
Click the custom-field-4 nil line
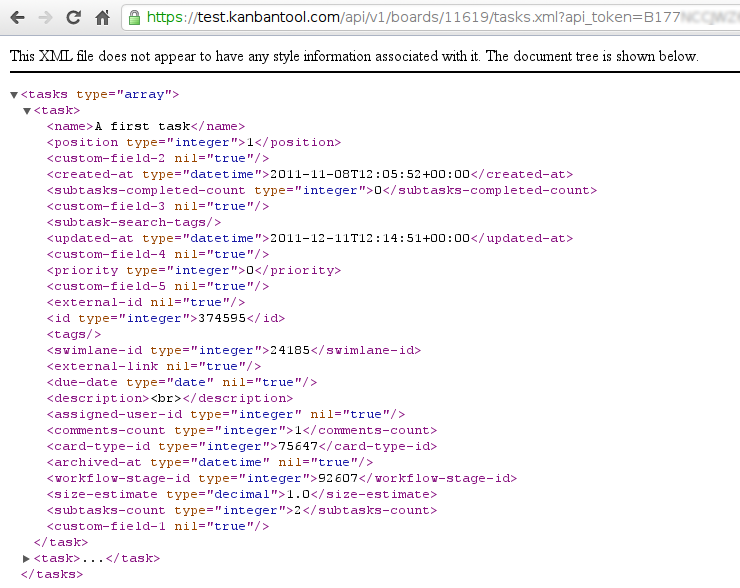click(x=158, y=255)
